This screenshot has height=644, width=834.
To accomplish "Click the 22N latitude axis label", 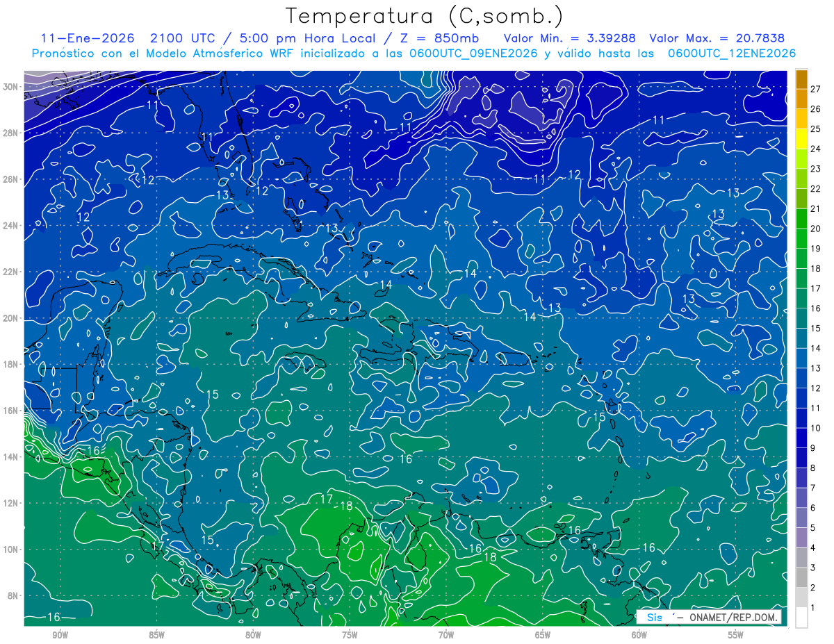I will click(12, 272).
